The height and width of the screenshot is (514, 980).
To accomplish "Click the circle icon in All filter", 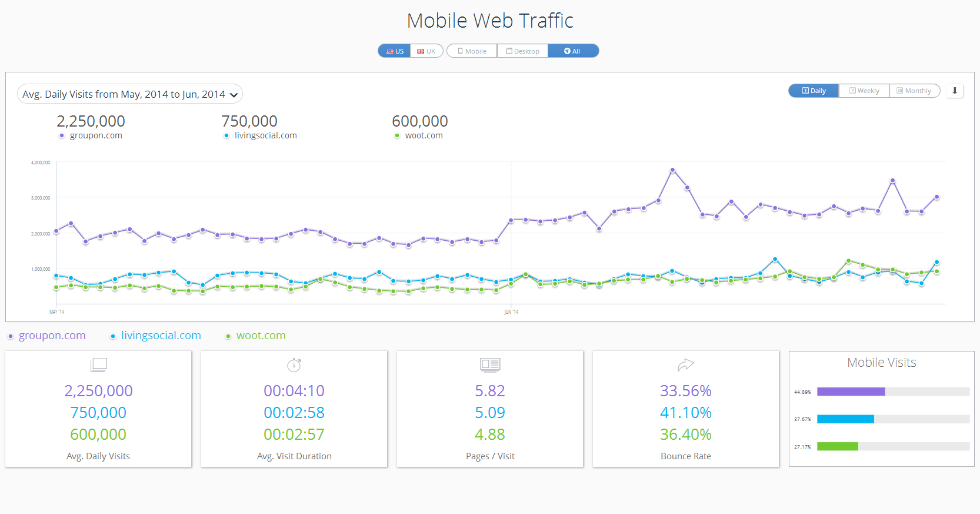I will 567,51.
